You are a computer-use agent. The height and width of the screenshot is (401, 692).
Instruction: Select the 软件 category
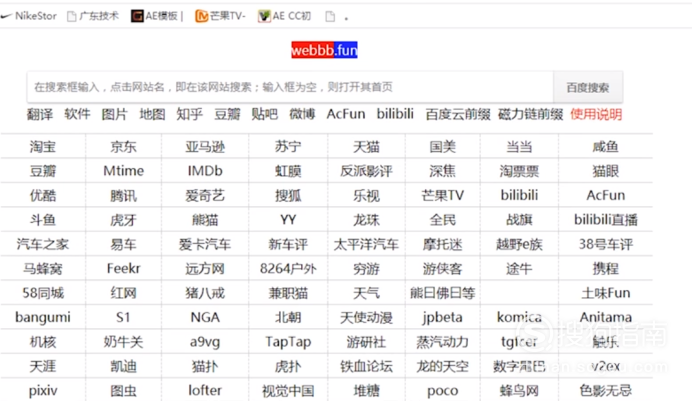click(x=77, y=114)
